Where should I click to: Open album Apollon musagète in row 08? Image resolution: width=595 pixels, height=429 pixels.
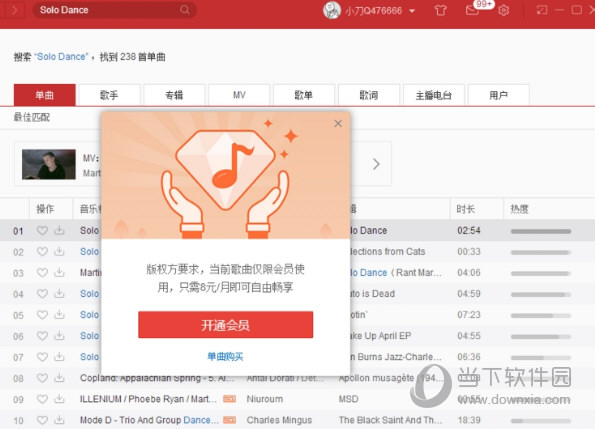[391, 378]
